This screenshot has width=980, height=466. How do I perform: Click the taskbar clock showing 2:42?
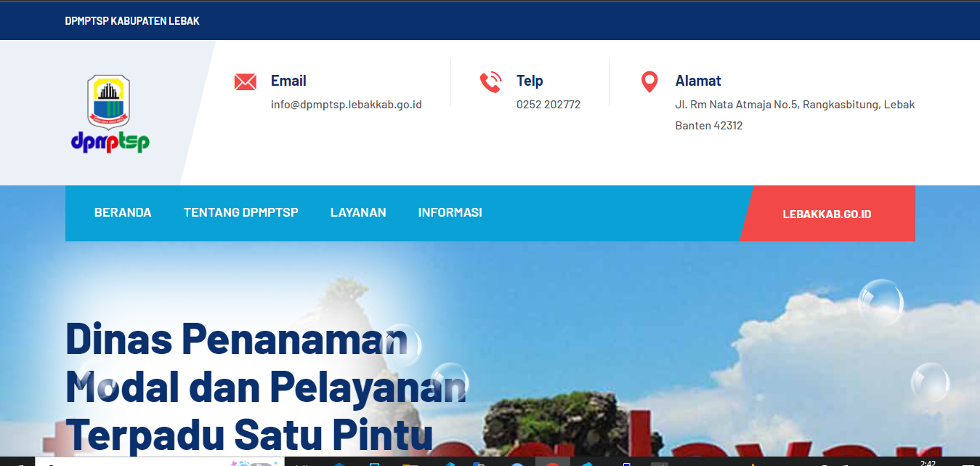(928, 462)
